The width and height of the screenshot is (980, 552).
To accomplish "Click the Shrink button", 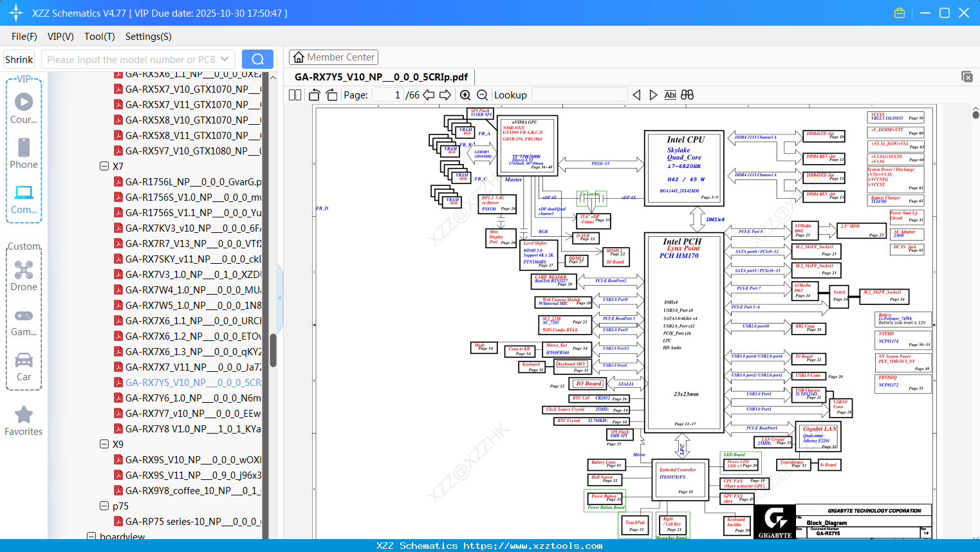I will click(x=19, y=59).
